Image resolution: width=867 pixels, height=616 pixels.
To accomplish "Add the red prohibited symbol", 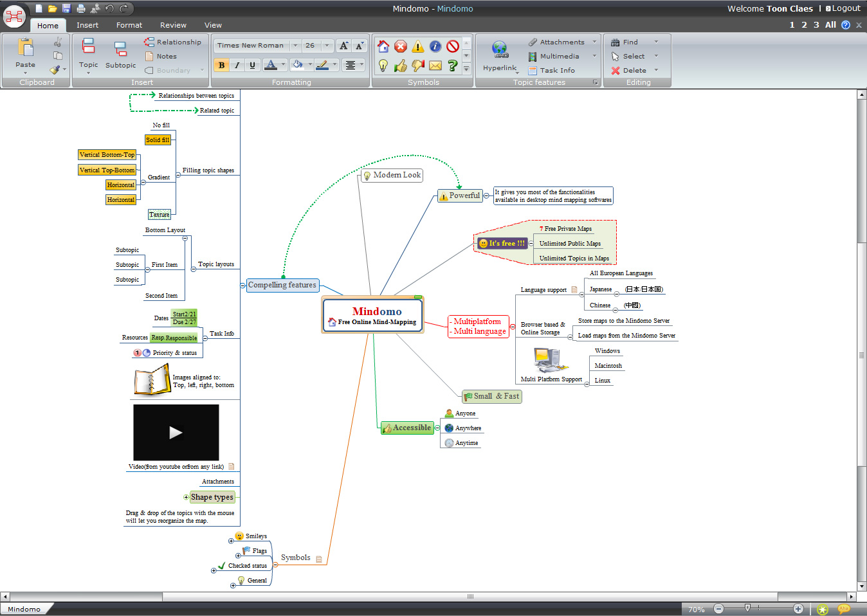I will 453,46.
